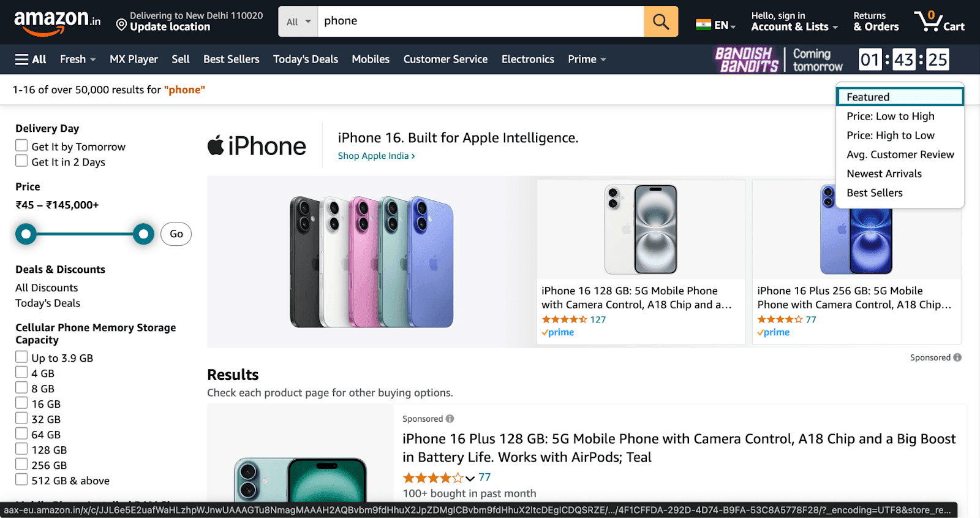Select Price: Low to High sort option
980x518 pixels.
(890, 116)
